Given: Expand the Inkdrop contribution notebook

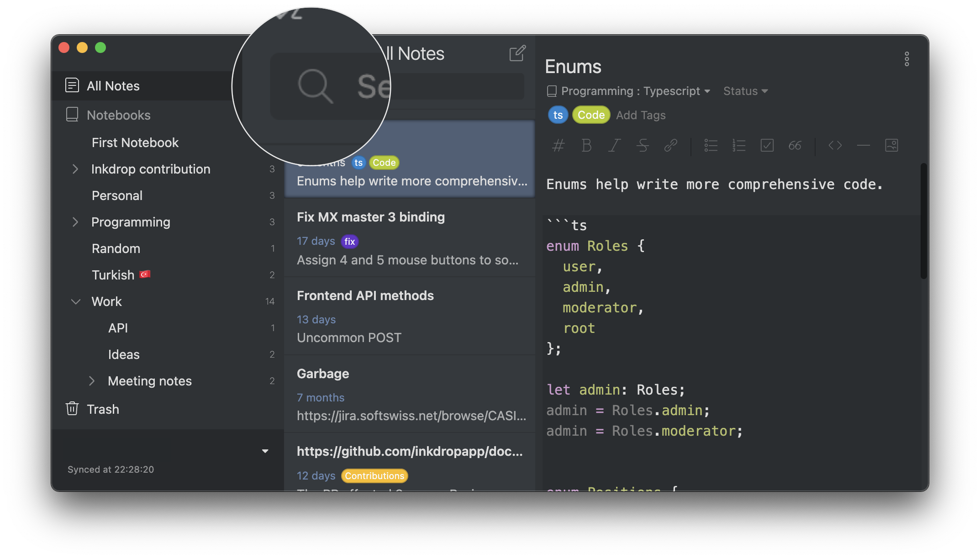Looking at the screenshot, I should [x=76, y=169].
